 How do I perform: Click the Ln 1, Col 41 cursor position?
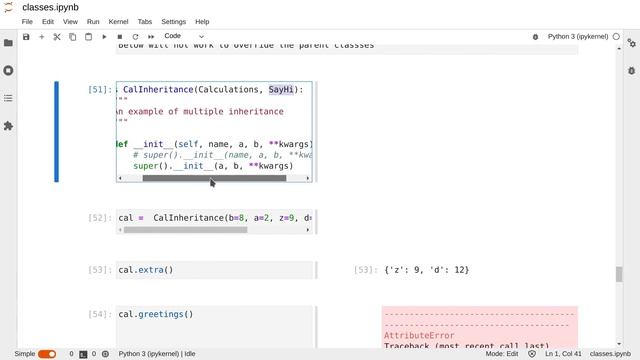click(x=563, y=354)
